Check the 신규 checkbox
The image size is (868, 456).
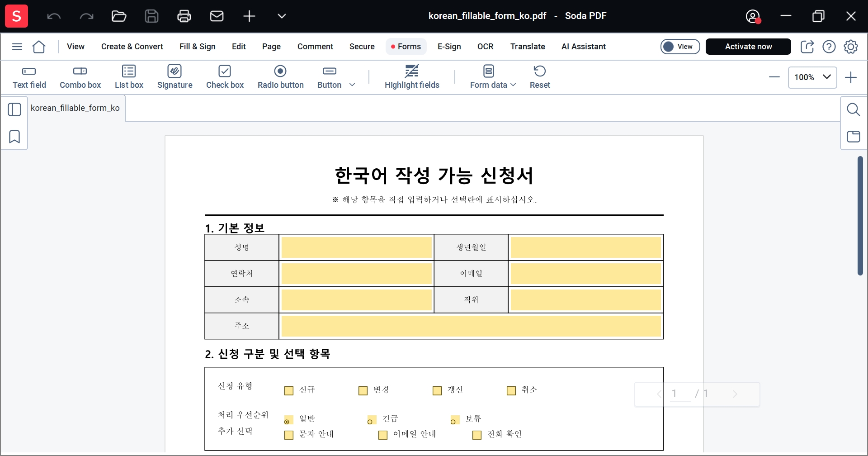pos(289,391)
